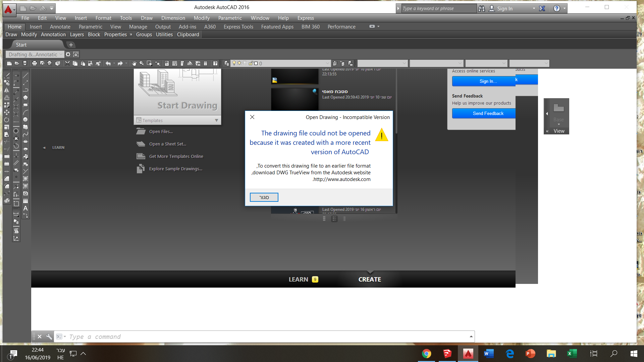Image resolution: width=644 pixels, height=362 pixels.
Task: Expand the Undo history dropdown arrow
Action: 114,63
